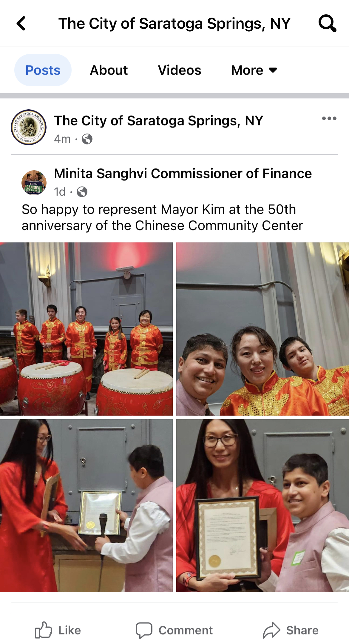Click the Share arrow icon
Viewport: 349px width, 644px height.
point(271,630)
